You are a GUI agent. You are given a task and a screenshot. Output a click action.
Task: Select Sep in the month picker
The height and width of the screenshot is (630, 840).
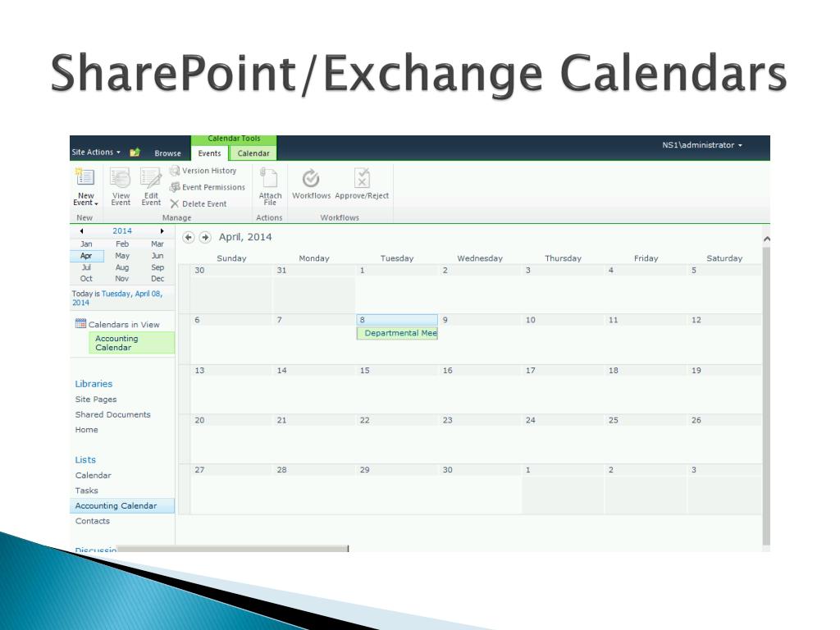(157, 267)
